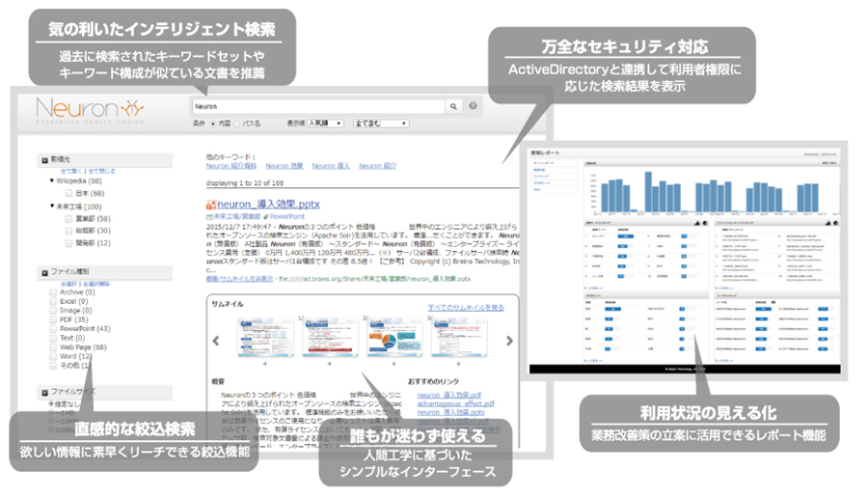This screenshot has width=868, height=498.
Task: Open recommended link advantageous_effect.pdf
Action: pyautogui.click(x=455, y=403)
